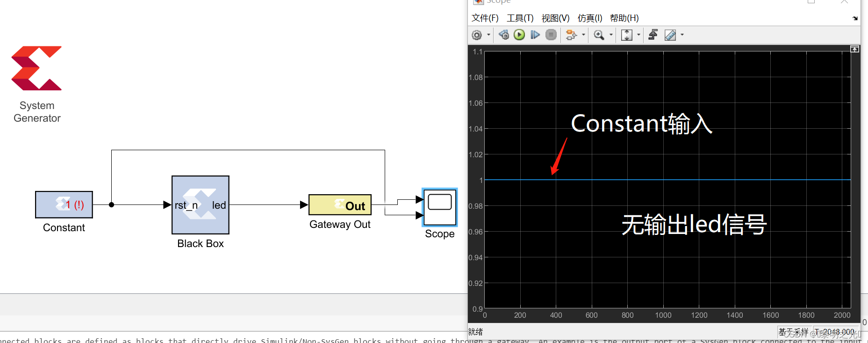Screen dimensions: 868x343
Task: Click the Gateway Out label text
Action: (x=340, y=225)
